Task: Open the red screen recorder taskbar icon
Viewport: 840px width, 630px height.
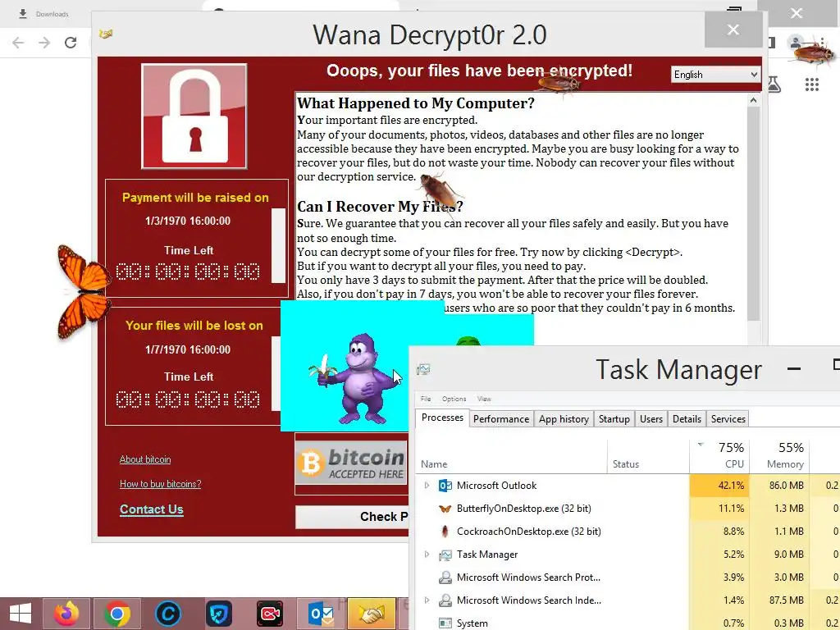Action: tap(269, 614)
